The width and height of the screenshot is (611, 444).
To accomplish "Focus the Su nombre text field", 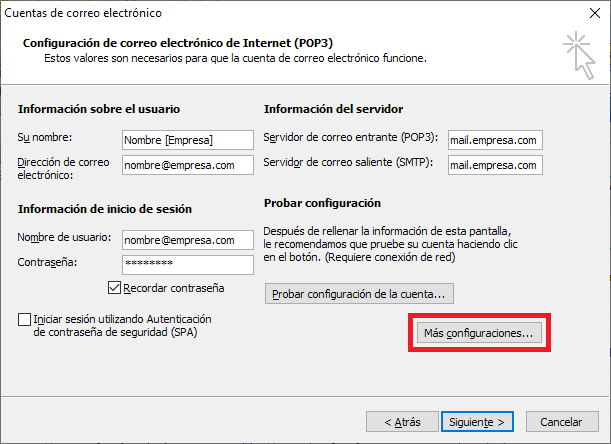I will point(188,140).
